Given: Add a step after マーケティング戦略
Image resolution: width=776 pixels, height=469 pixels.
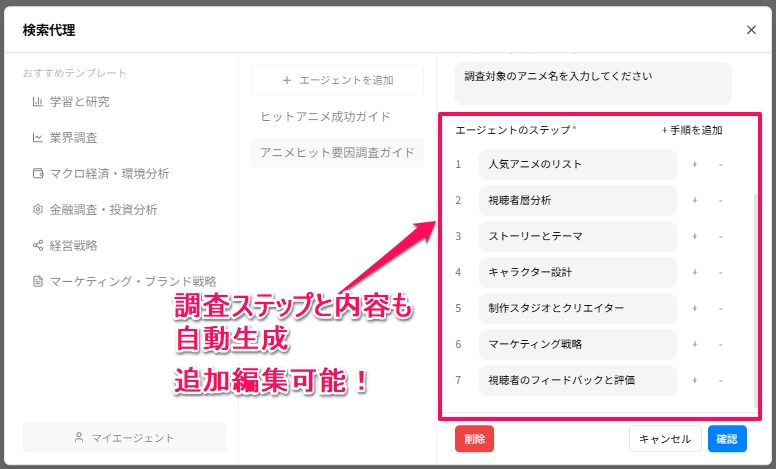Looking at the screenshot, I should (x=694, y=344).
